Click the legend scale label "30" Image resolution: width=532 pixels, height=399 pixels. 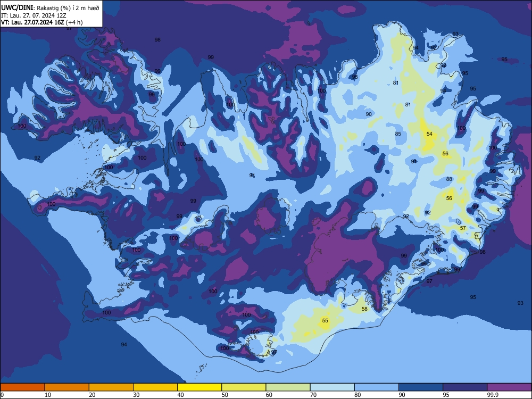[136, 395]
